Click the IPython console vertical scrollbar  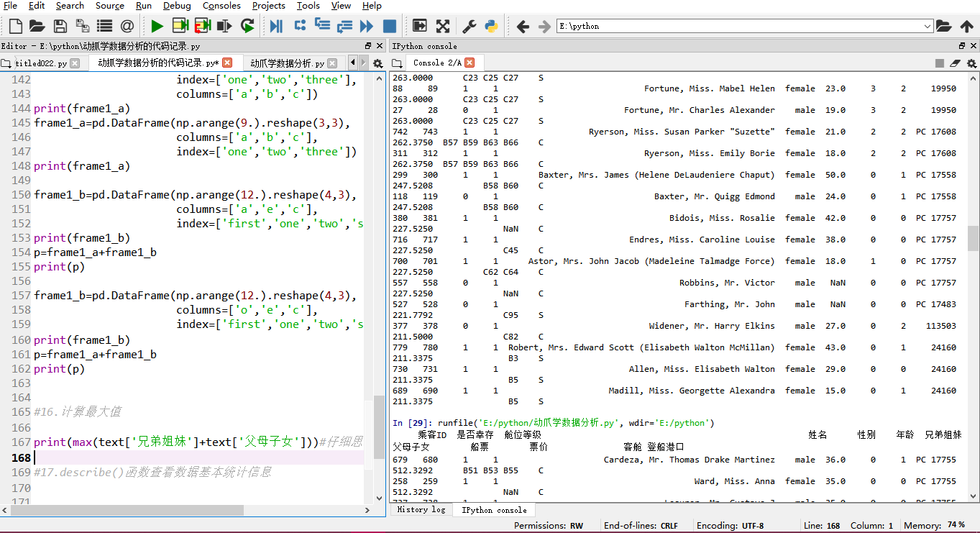pos(973,237)
